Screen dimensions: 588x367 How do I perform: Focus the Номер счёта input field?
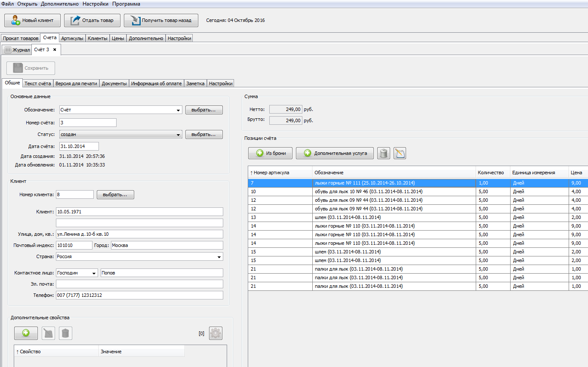tap(88, 123)
